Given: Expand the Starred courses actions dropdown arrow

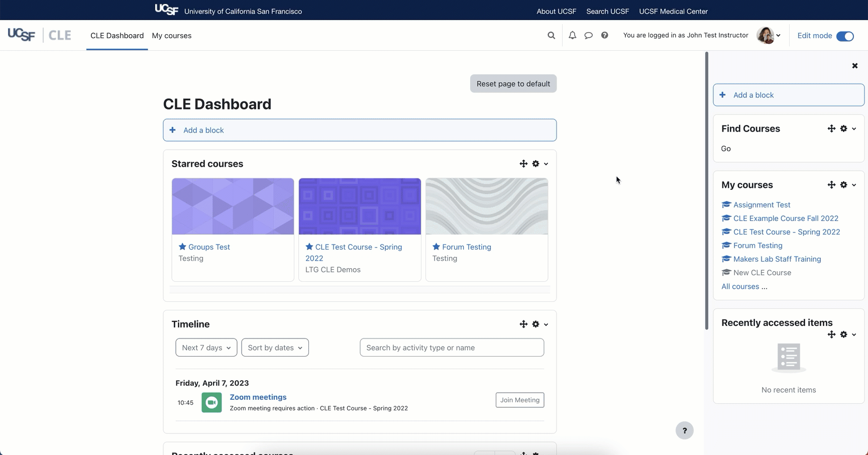Looking at the screenshot, I should [x=546, y=164].
